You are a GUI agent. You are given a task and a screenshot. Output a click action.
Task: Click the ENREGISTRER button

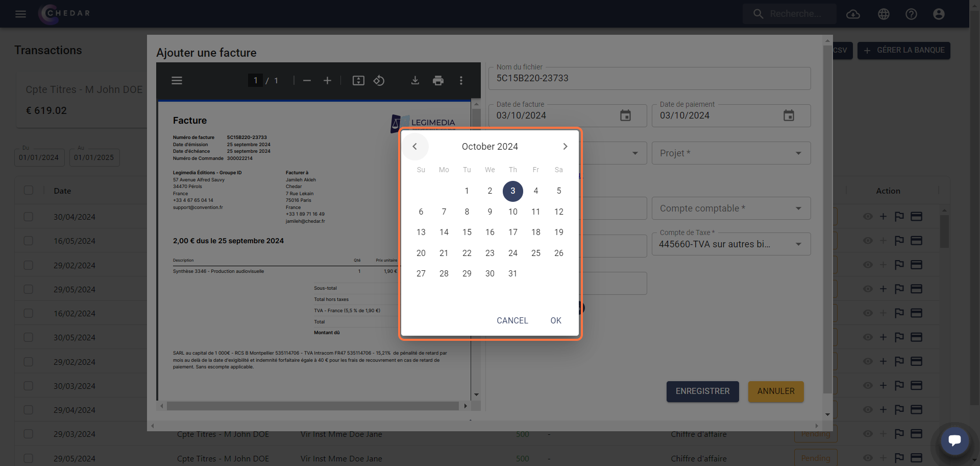pyautogui.click(x=702, y=391)
